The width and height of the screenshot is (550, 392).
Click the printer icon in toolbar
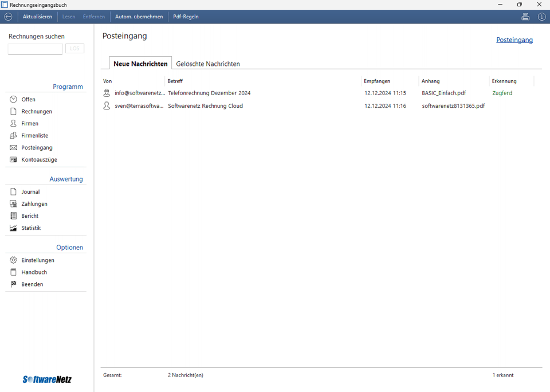pyautogui.click(x=525, y=17)
